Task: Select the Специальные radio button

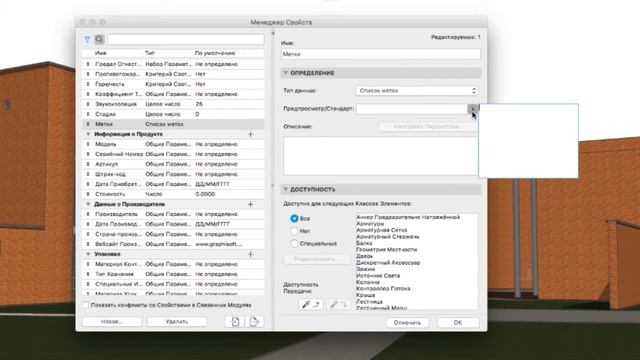Action: point(294,244)
